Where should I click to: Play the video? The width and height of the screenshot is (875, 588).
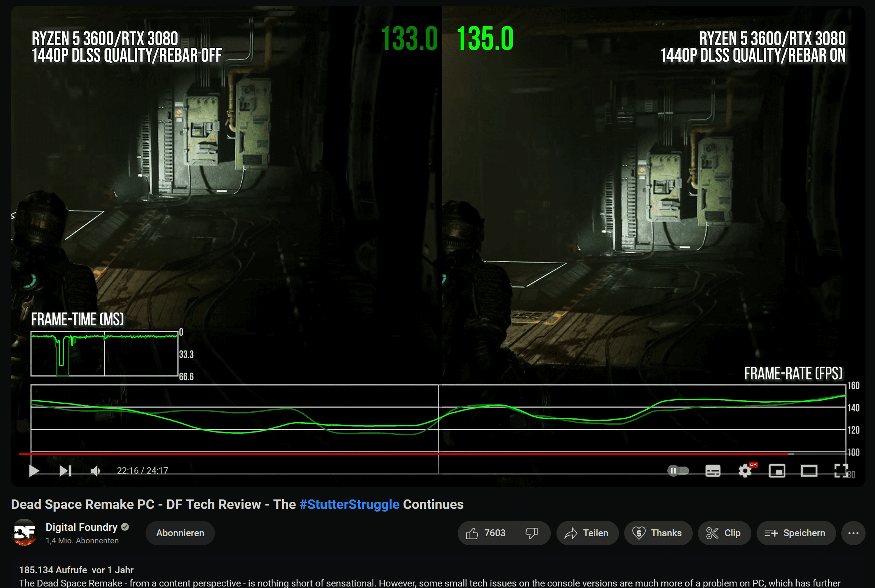pyautogui.click(x=34, y=471)
